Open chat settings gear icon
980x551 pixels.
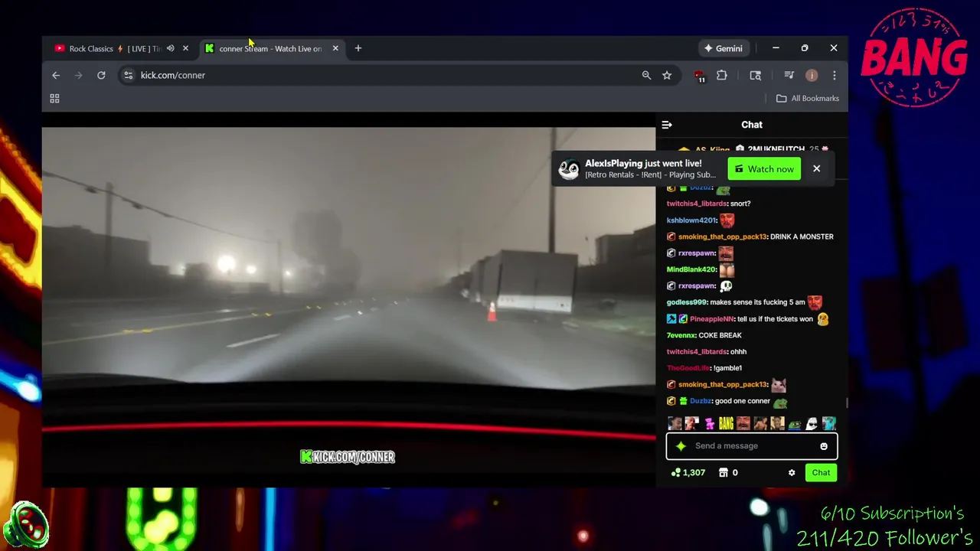coord(792,473)
